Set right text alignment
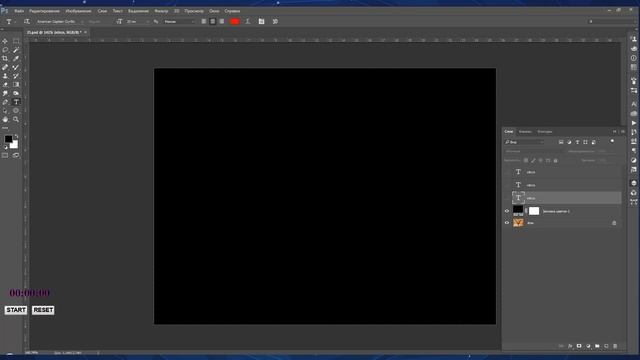Viewport: 640px width, 360px height. [222, 21]
